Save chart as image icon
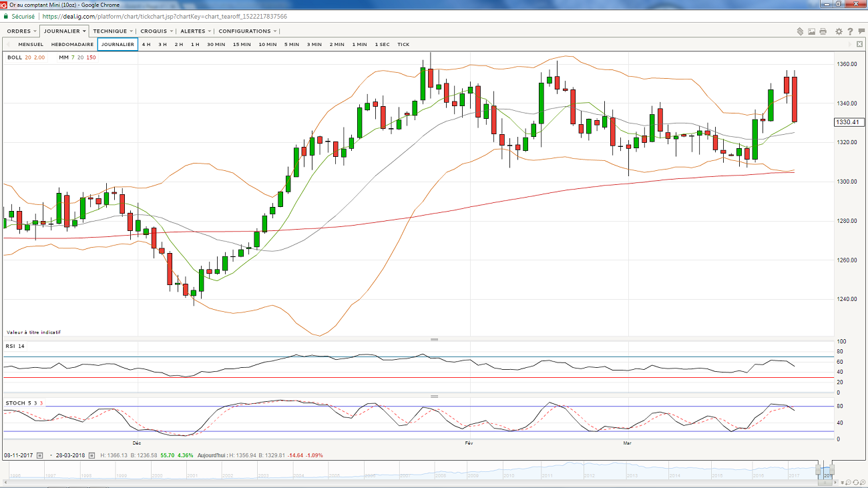The image size is (868, 488). point(811,31)
